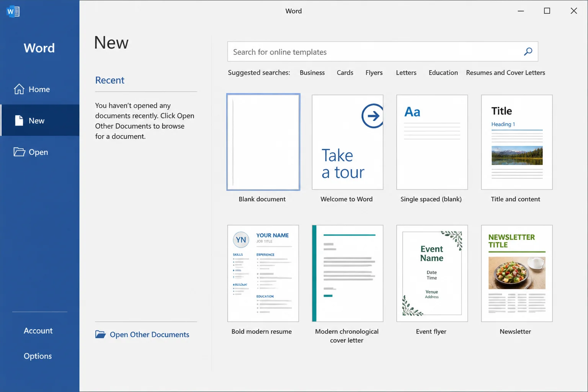
Task: Click the Recent heading
Action: click(x=110, y=80)
